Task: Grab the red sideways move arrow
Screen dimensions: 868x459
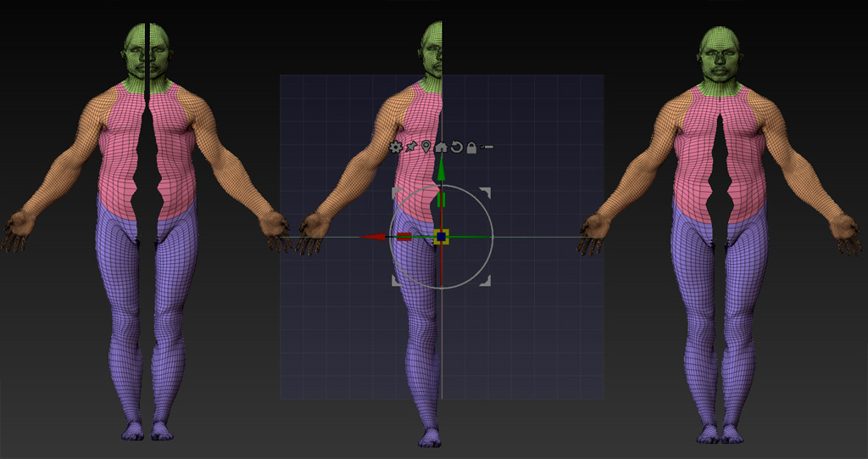Action: click(x=373, y=237)
